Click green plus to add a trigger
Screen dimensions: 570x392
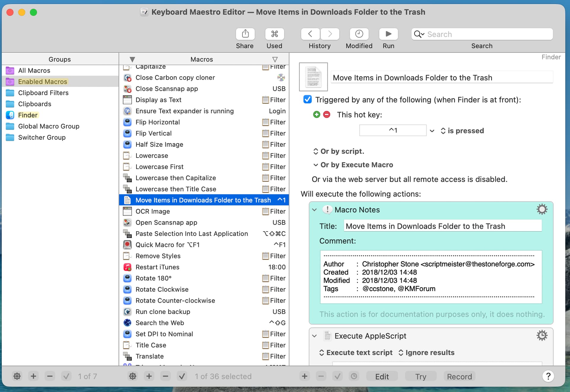point(316,115)
